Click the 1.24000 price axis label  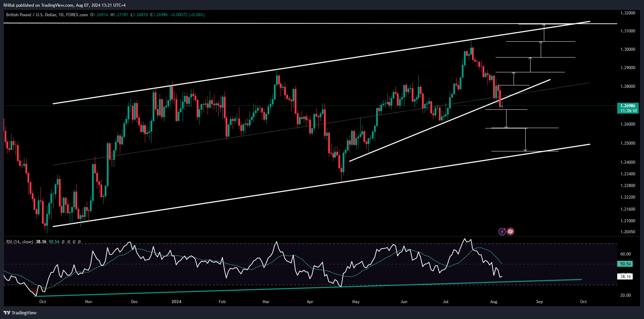[628, 162]
